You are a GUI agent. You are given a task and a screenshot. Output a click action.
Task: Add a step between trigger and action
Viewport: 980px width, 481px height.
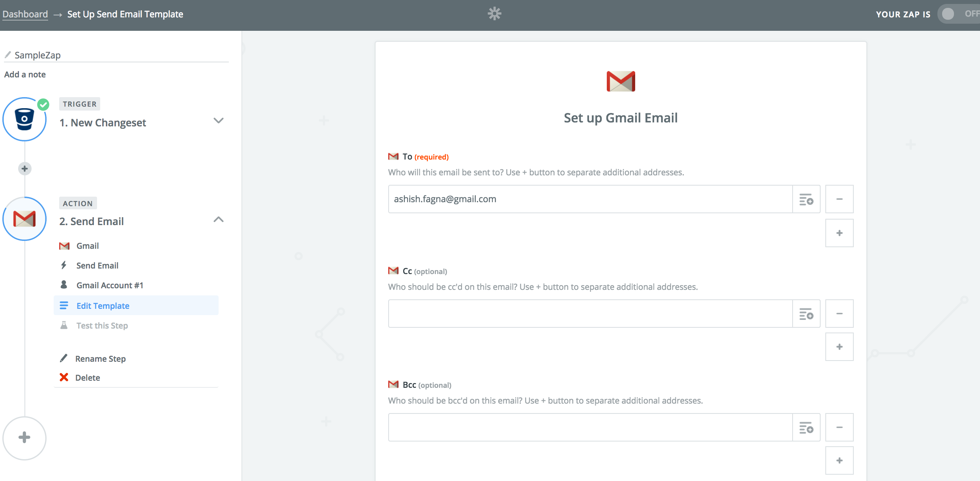24,169
